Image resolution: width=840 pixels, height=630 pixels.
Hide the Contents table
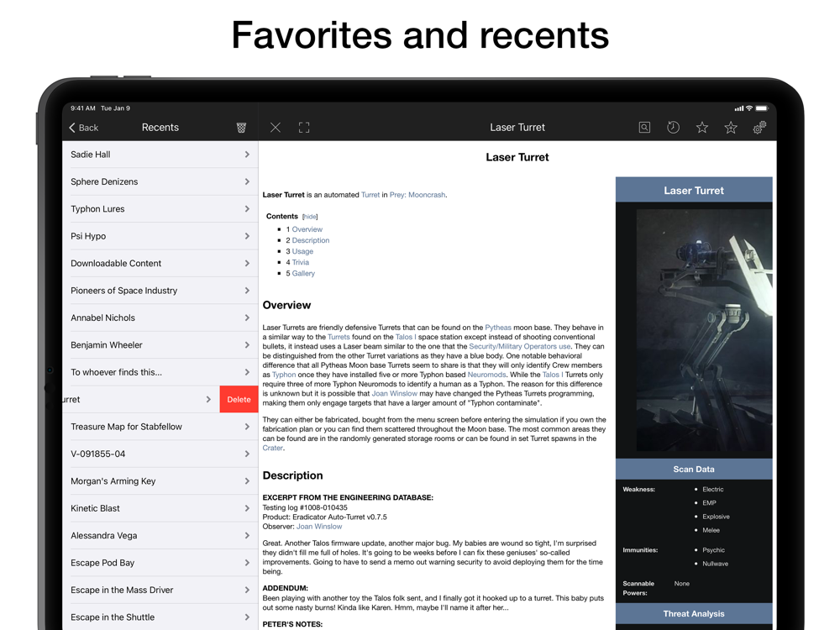(x=310, y=217)
